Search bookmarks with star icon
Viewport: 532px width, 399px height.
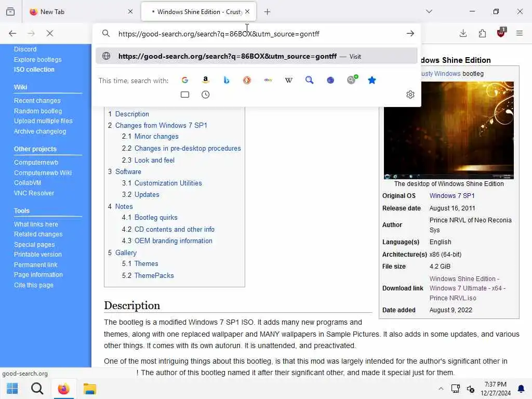[x=372, y=80]
